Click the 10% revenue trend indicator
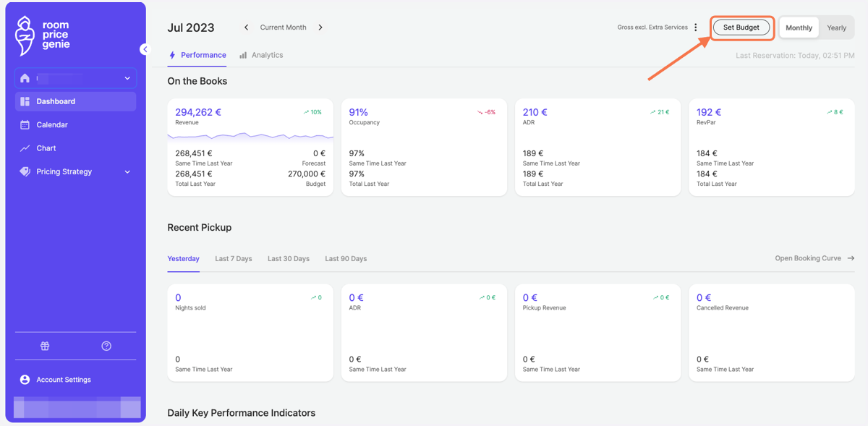Image resolution: width=868 pixels, height=426 pixels. [x=312, y=112]
